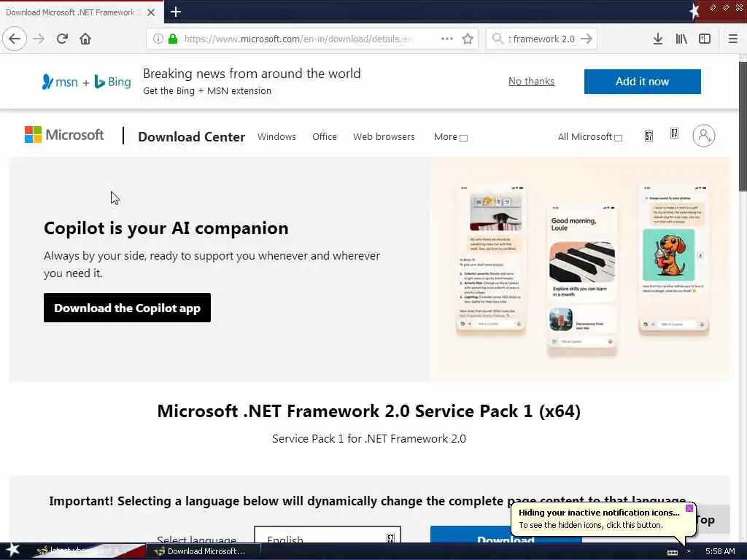This screenshot has height=560, width=747.
Task: Click the green secure connection padlock
Action: 173,39
